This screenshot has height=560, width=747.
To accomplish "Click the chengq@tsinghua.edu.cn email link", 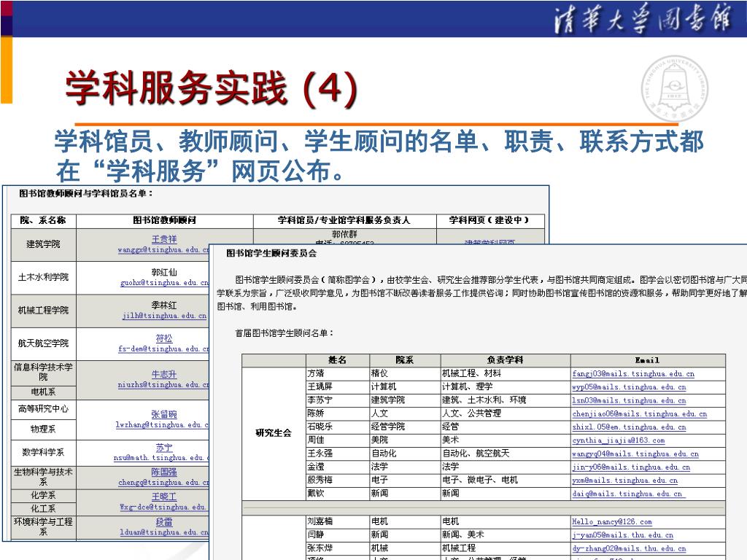I will click(x=163, y=483).
